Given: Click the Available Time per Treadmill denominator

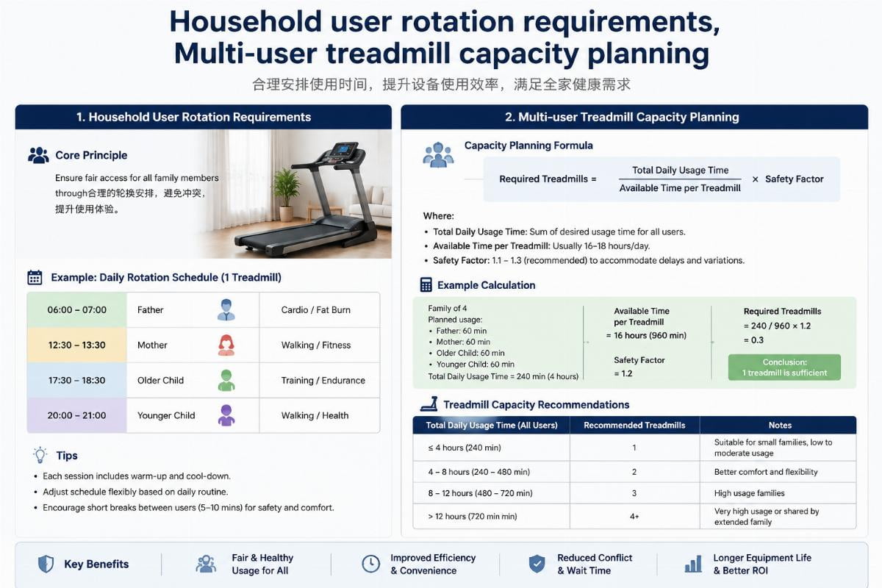Looking at the screenshot, I should 680,188.
